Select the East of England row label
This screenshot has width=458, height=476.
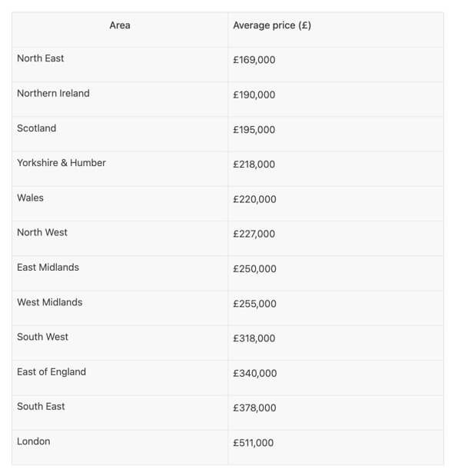51,371
